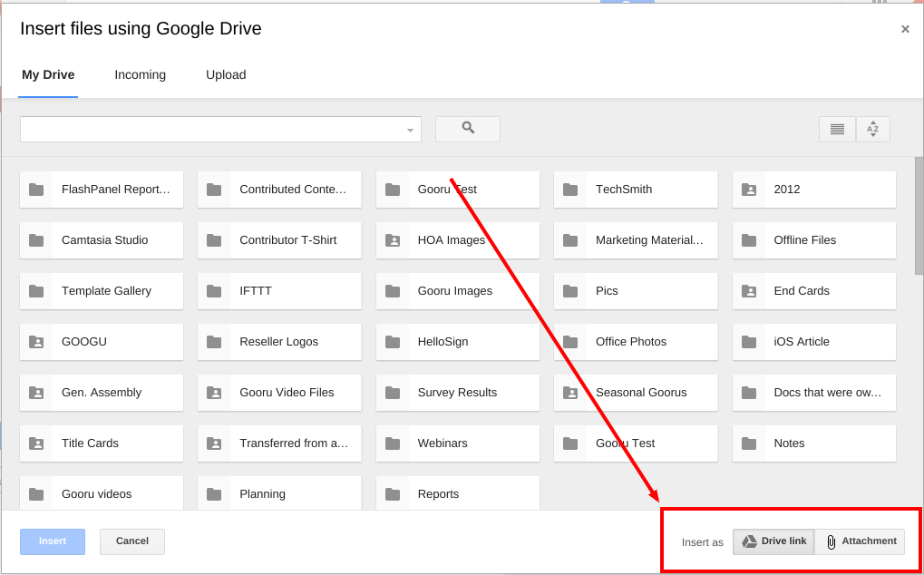Close the Google Drive dialog with X
This screenshot has height=575, width=924.
pyautogui.click(x=905, y=29)
